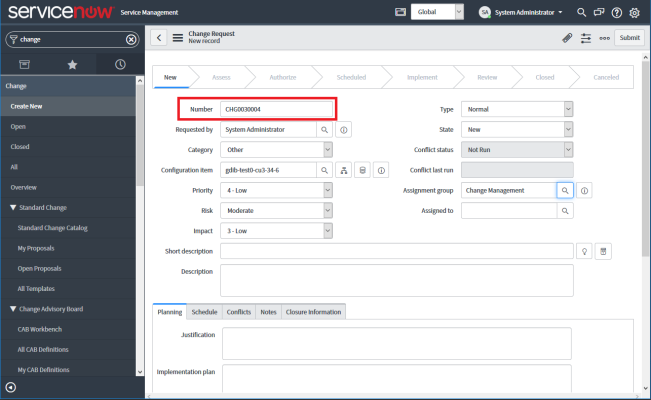Click the Submit button
The image size is (651, 400).
(629, 38)
